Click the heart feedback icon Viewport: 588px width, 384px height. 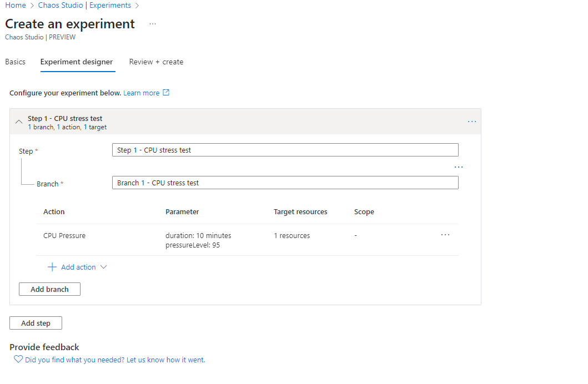point(18,359)
